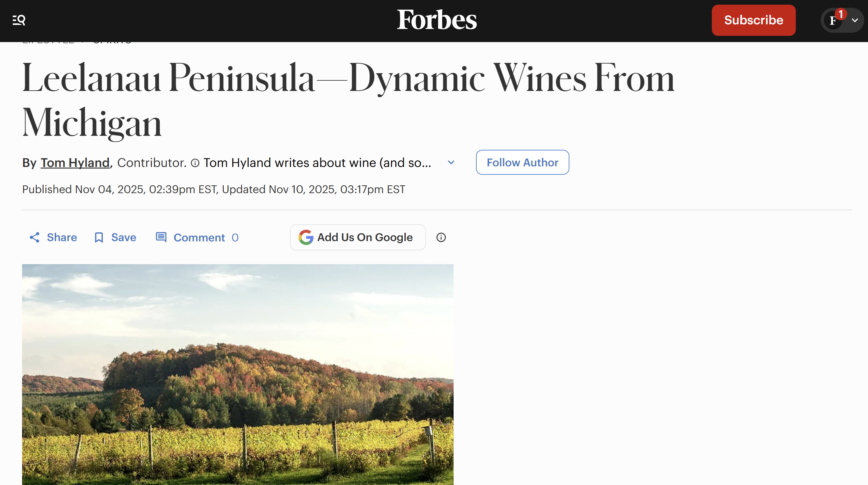Click the Forbes logo to go home
Screen dimensions: 868x485
tap(436, 20)
